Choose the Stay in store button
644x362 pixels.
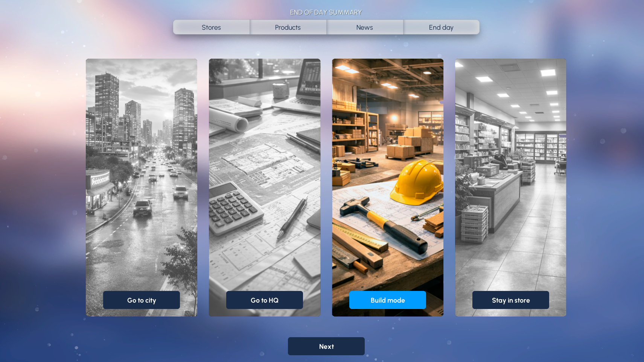(511, 300)
